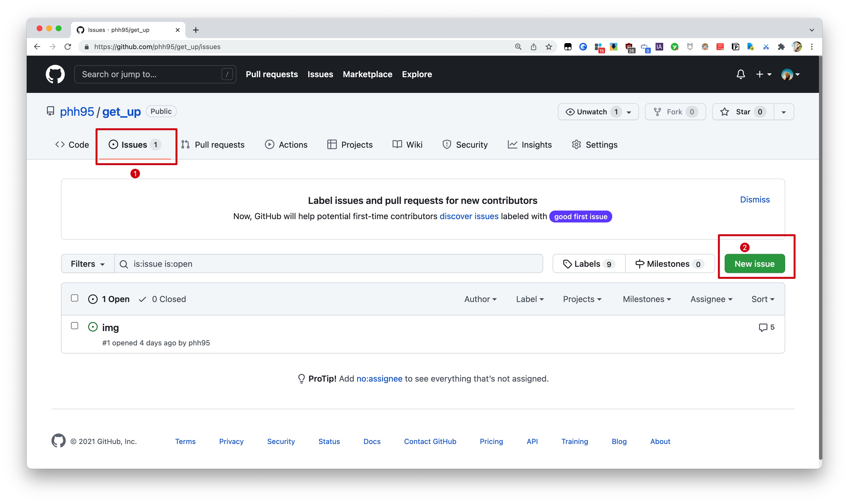
Task: Click the search issues input field
Action: tap(329, 263)
